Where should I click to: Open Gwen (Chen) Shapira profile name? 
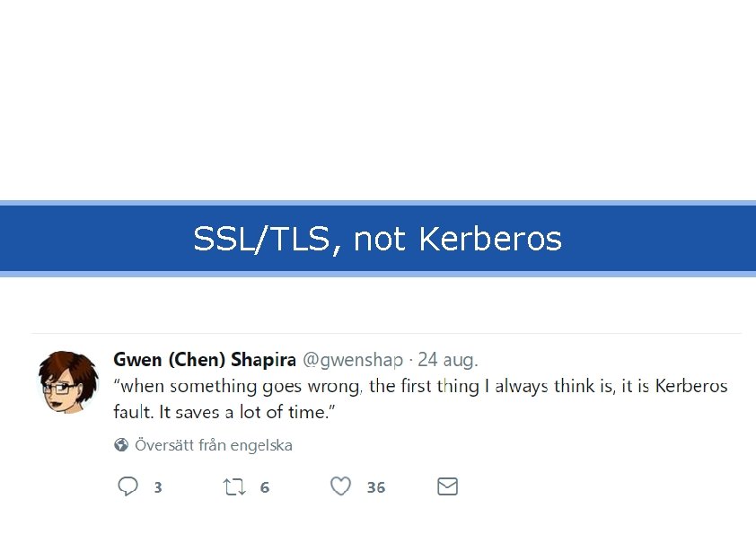(205, 360)
